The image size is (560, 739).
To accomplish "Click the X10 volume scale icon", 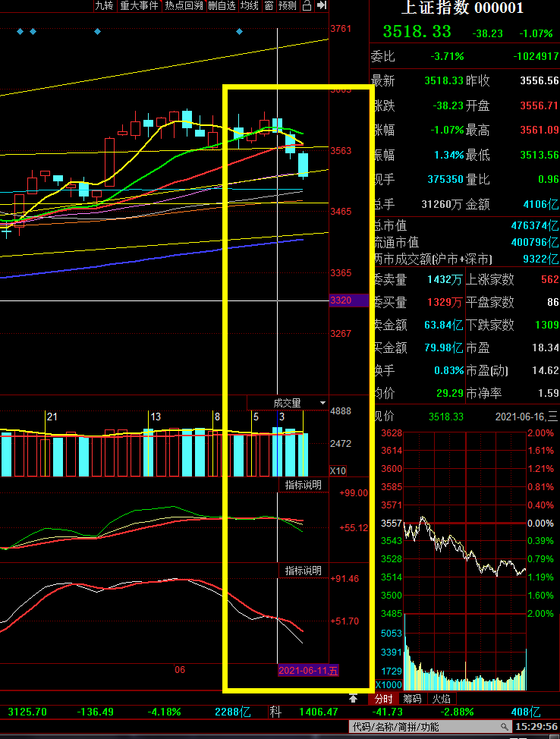I will click(x=338, y=470).
